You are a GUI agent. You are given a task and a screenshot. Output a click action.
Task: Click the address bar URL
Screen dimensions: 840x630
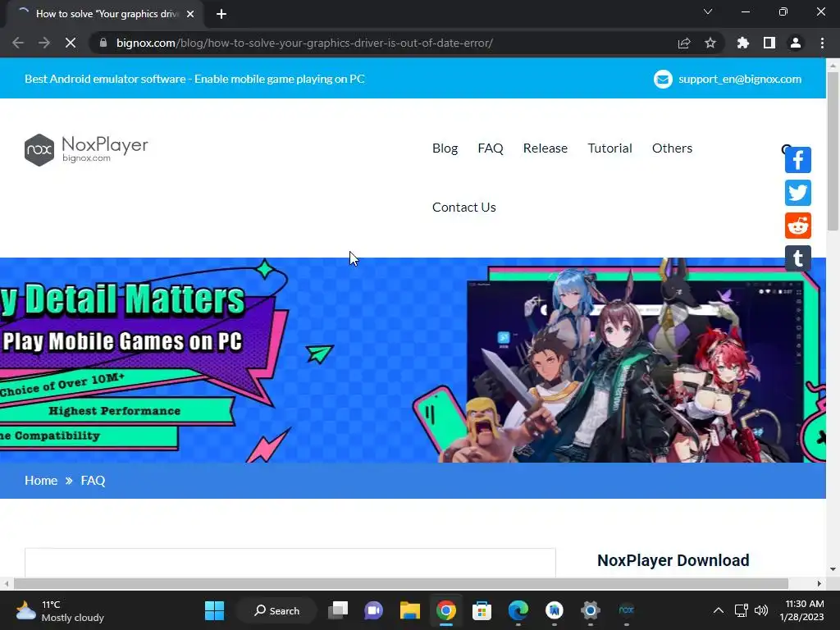(x=304, y=43)
